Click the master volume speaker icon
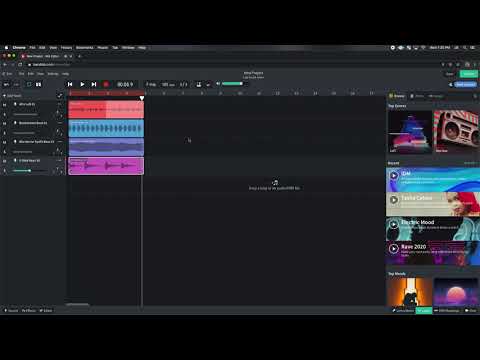This screenshot has width=480, height=360. click(218, 84)
